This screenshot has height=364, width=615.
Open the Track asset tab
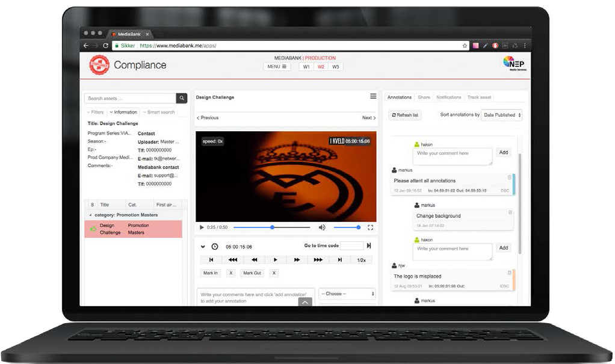coord(479,97)
